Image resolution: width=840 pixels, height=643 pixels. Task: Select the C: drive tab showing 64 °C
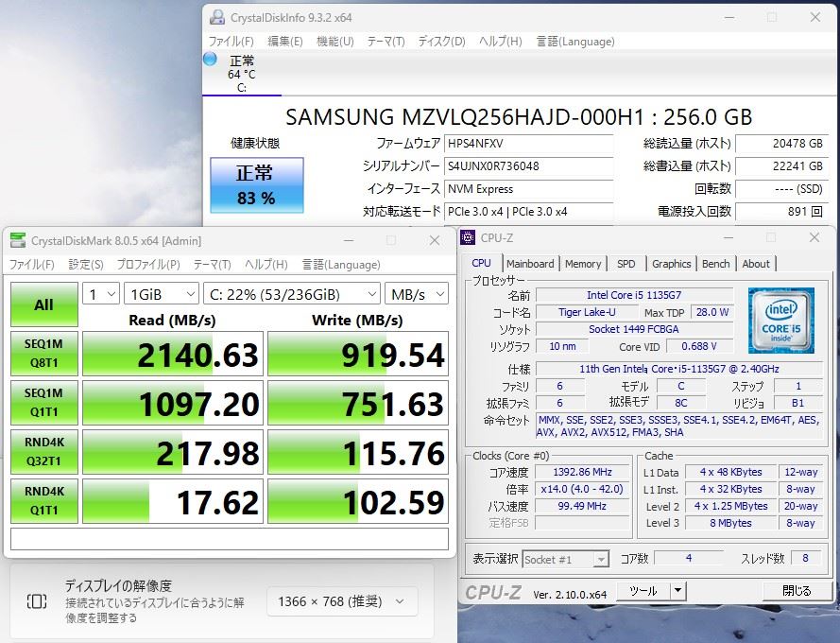pyautogui.click(x=242, y=74)
